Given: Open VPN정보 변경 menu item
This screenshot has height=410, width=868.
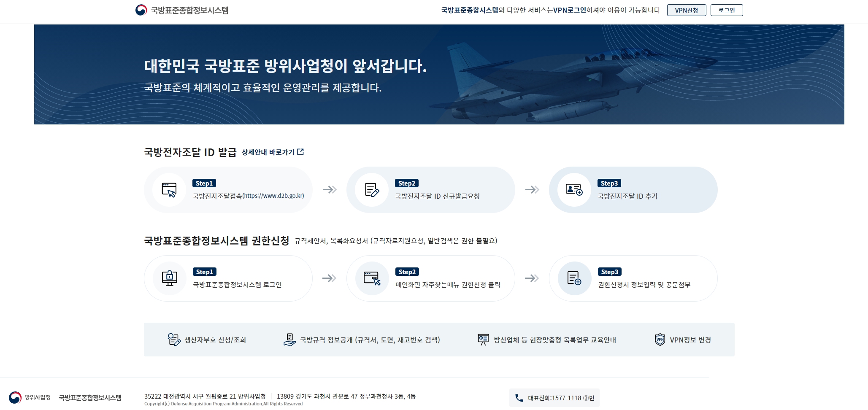Looking at the screenshot, I should (x=690, y=340).
